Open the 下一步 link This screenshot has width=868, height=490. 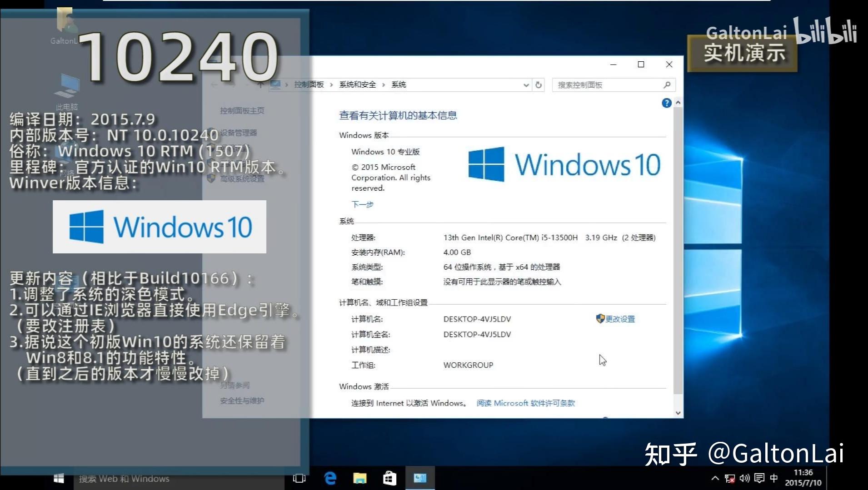click(362, 205)
